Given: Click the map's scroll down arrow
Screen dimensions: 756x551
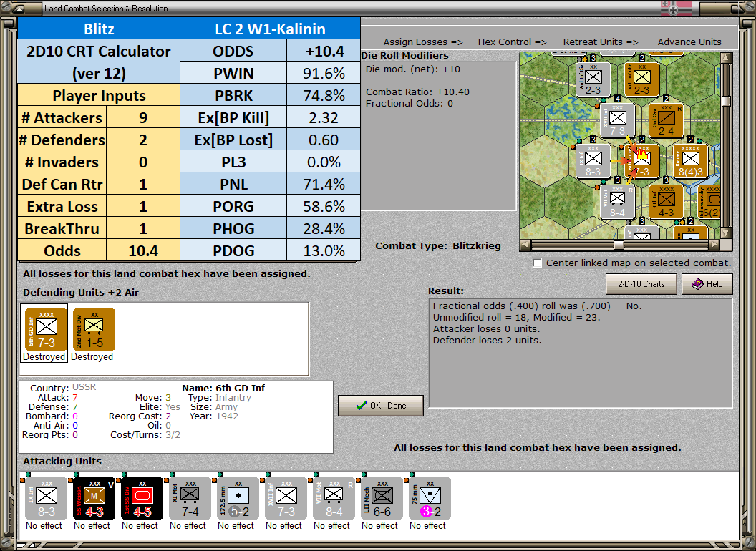Looking at the screenshot, I should [x=726, y=233].
